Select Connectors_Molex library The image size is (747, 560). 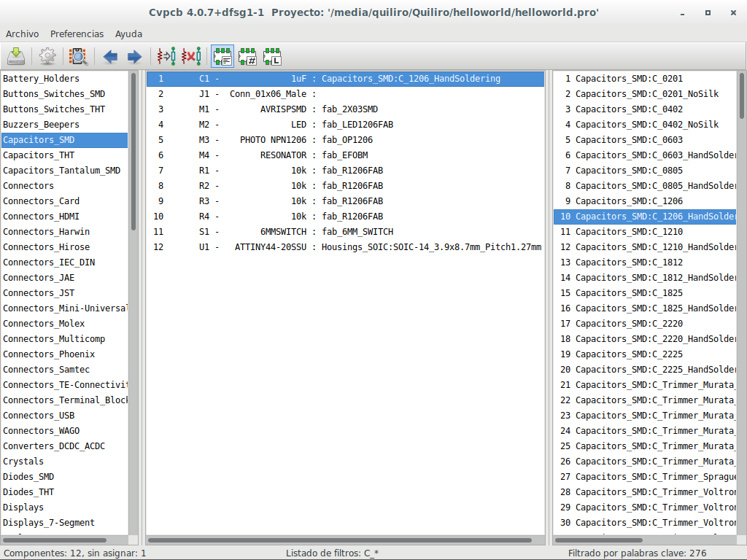coord(65,323)
